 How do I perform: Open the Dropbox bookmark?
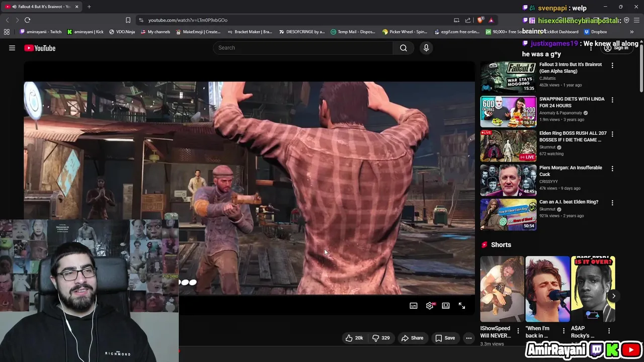click(x=596, y=32)
